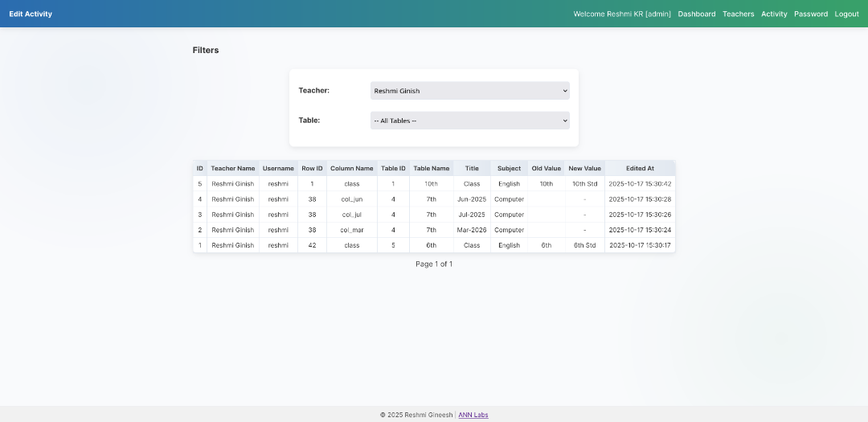Click the Page 1 of 1 indicator
The width and height of the screenshot is (868, 422).
(x=434, y=264)
